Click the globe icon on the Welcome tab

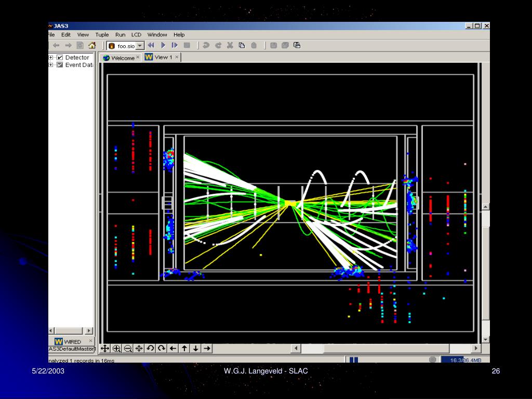pos(106,58)
